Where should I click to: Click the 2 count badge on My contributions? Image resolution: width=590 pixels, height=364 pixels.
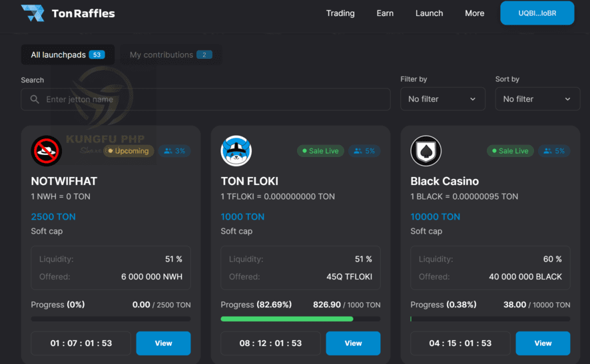pos(204,55)
